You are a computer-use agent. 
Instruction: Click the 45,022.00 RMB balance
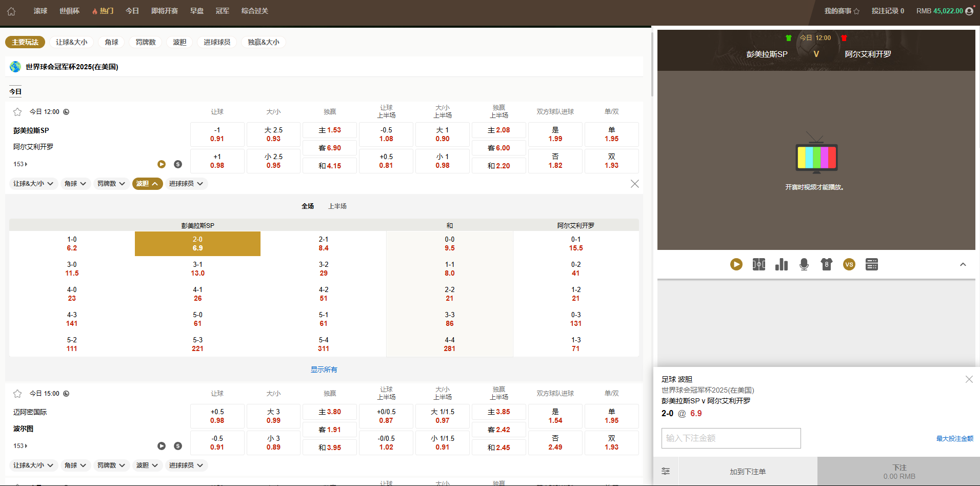939,11
